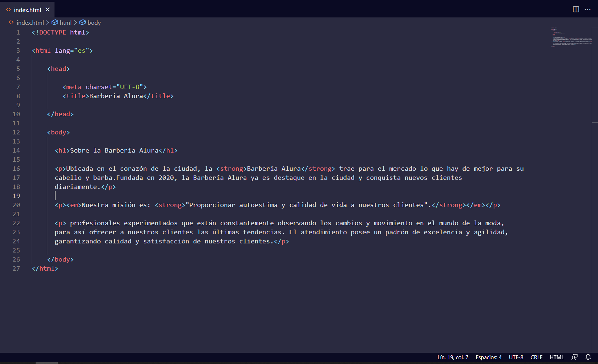The height and width of the screenshot is (364, 598).
Task: Open notifications bell in status bar
Action: (588, 357)
